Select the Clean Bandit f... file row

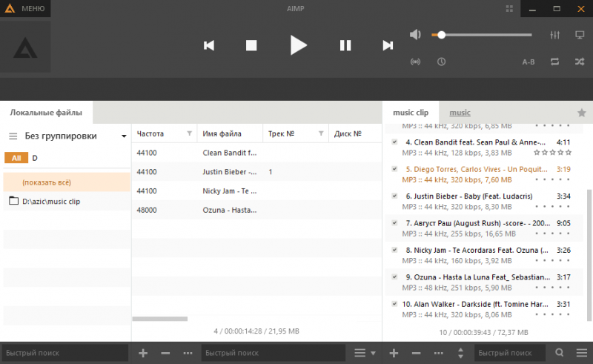(x=256, y=153)
